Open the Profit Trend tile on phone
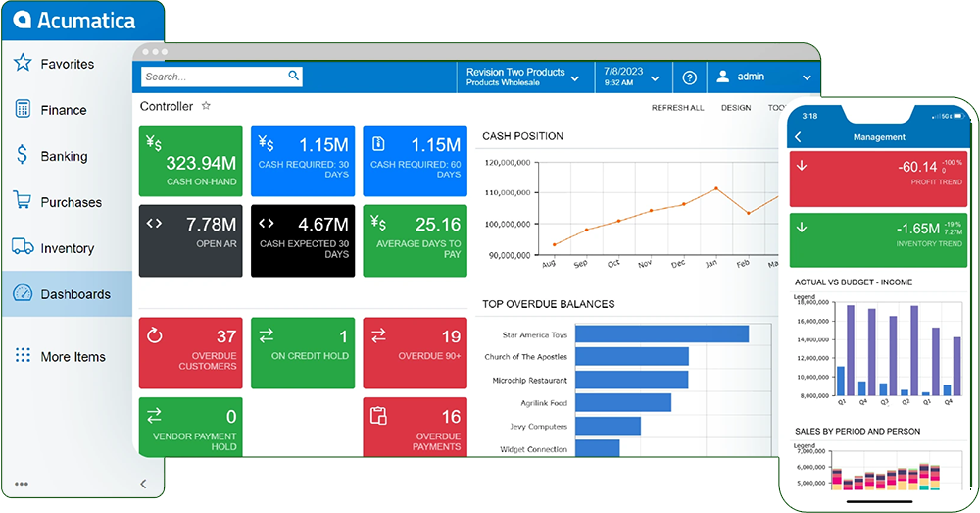Image resolution: width=980 pixels, height=513 pixels. [878, 179]
